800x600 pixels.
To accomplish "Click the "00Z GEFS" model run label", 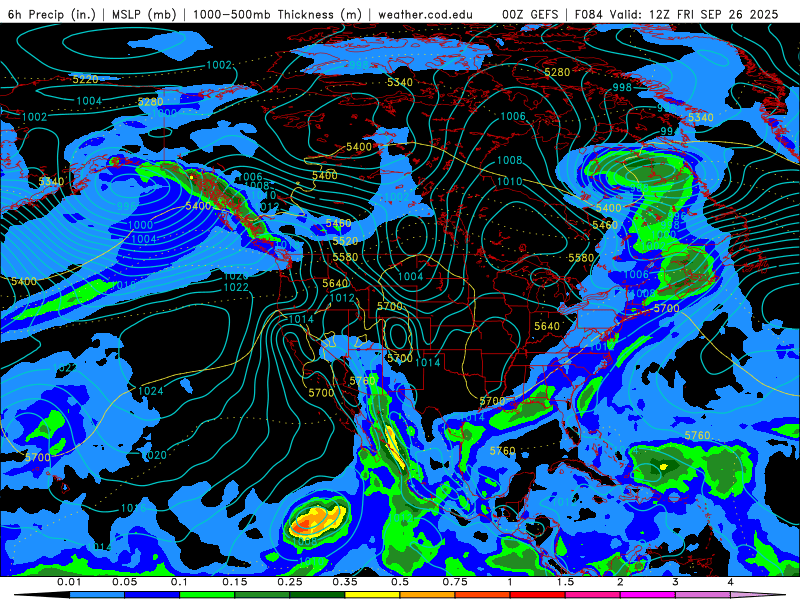I will [530, 14].
